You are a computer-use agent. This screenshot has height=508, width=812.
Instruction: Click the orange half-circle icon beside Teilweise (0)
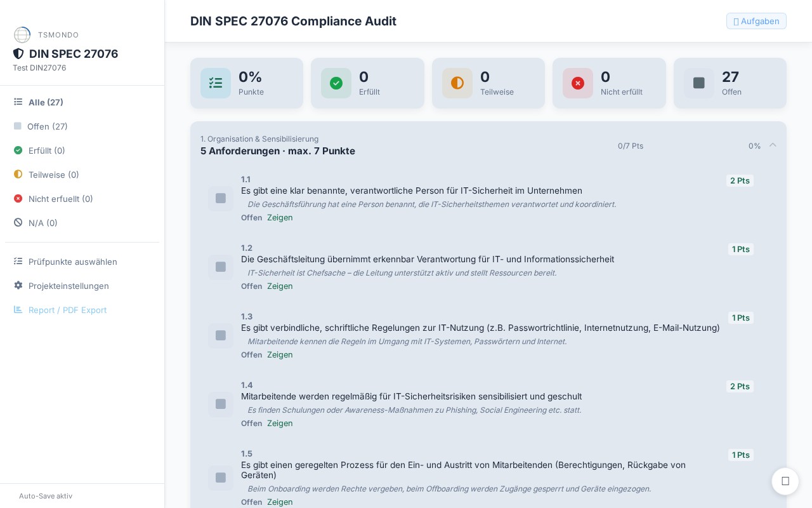tap(18, 175)
